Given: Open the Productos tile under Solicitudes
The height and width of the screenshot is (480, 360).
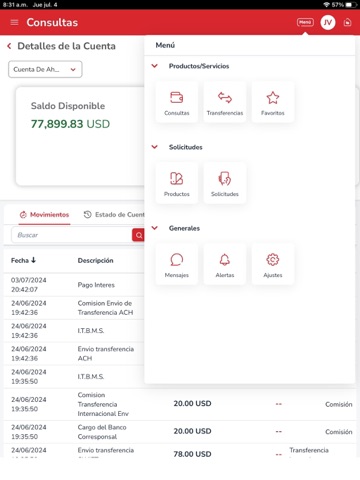Looking at the screenshot, I should pos(177,183).
